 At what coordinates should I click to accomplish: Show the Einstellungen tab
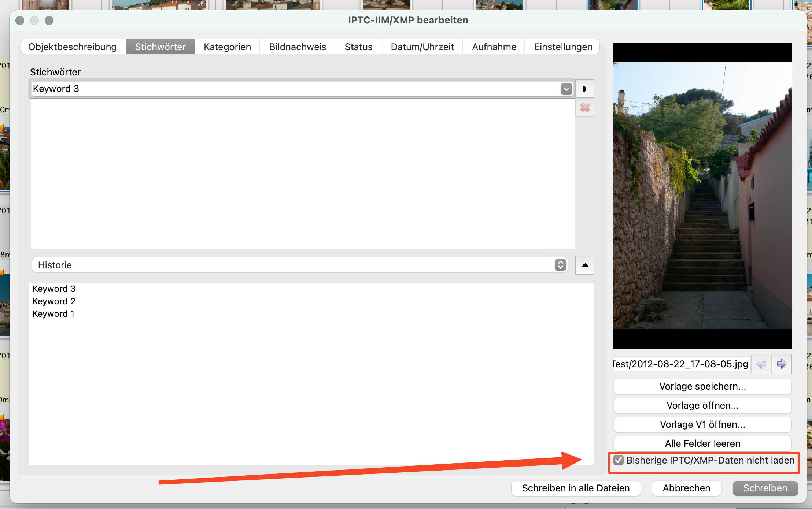point(563,47)
